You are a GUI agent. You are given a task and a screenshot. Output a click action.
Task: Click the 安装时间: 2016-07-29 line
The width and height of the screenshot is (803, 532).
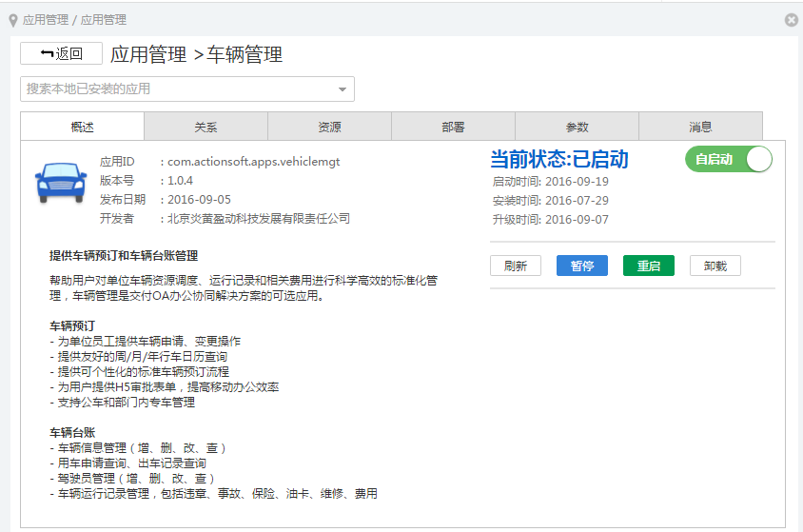tap(551, 201)
